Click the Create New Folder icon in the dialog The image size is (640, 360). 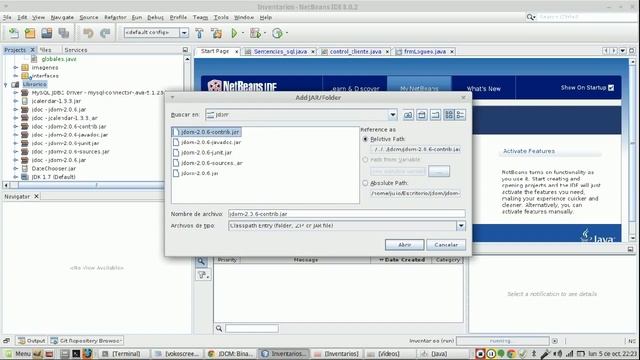click(x=436, y=115)
